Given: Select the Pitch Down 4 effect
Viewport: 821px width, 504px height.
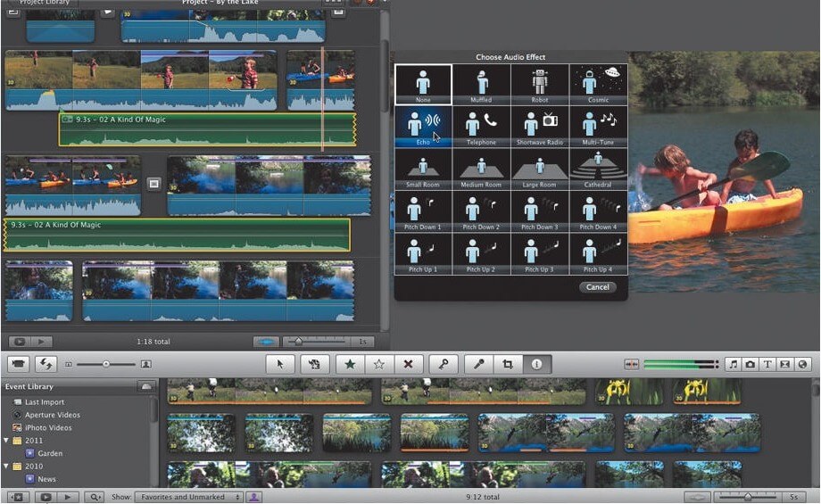Looking at the screenshot, I should [598, 211].
